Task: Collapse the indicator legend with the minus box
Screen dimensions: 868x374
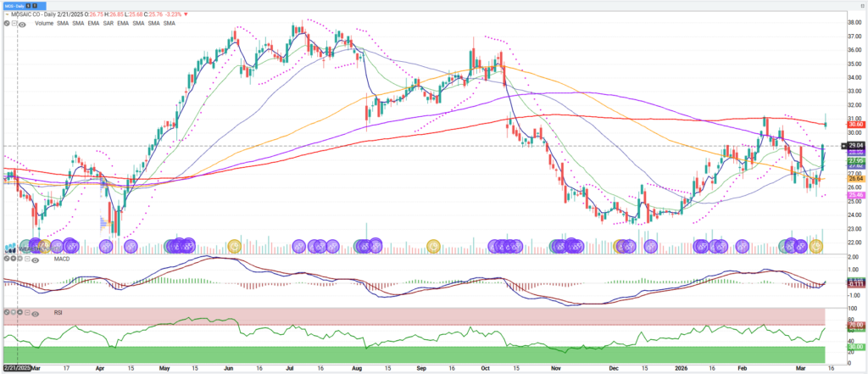Action: click(14, 25)
